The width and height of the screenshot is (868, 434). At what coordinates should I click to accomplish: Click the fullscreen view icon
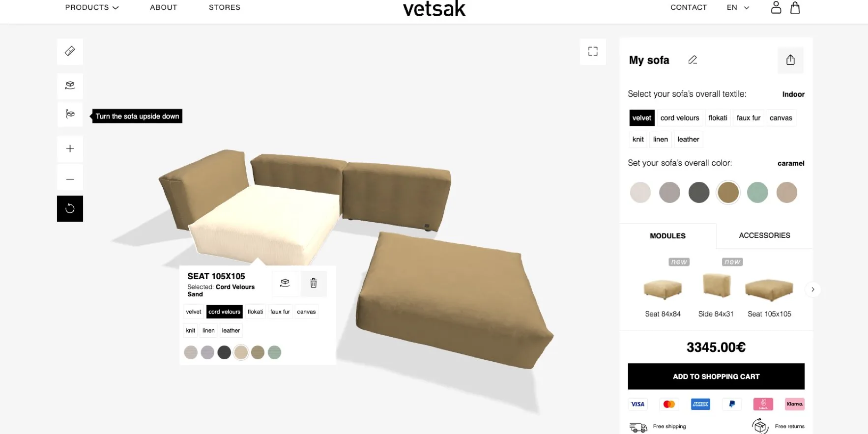(x=593, y=52)
